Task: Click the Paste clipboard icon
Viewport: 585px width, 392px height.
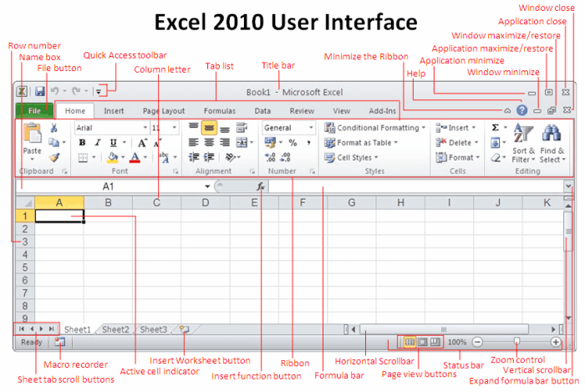Action: coord(33,134)
